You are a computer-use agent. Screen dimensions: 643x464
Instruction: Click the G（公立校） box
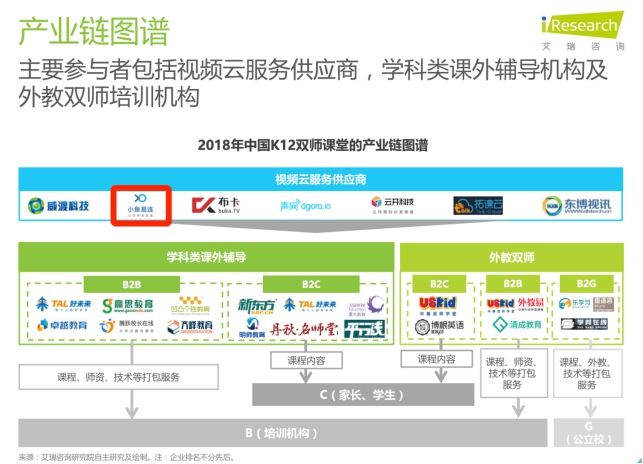589,433
